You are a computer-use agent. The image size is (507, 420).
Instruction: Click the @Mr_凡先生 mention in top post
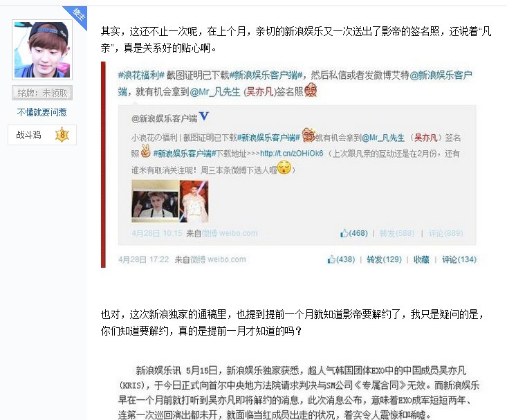(x=215, y=92)
